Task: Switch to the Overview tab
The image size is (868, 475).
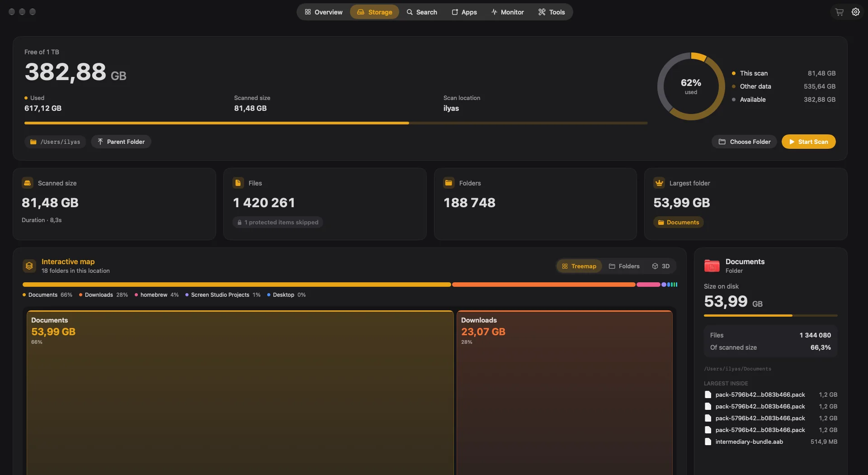Action: tap(323, 12)
